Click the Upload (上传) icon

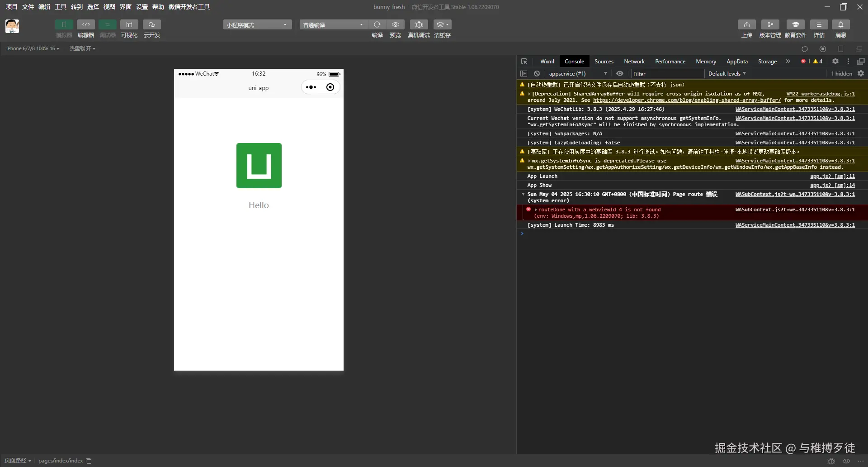(746, 25)
